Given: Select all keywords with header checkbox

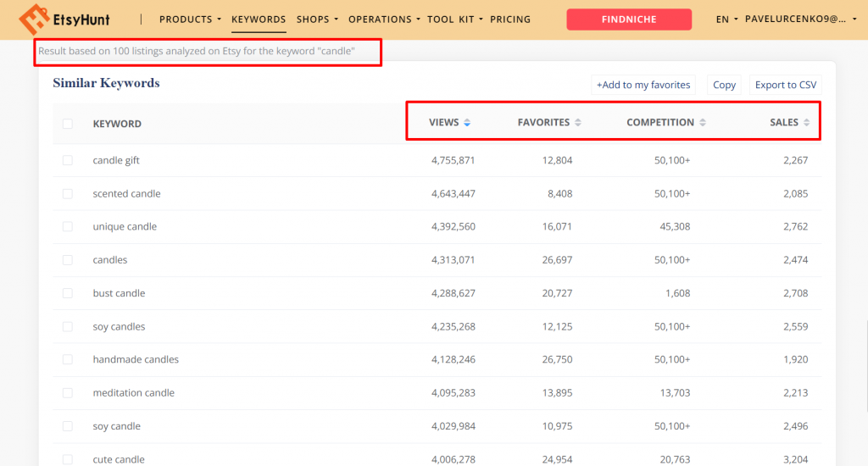Looking at the screenshot, I should click(68, 124).
